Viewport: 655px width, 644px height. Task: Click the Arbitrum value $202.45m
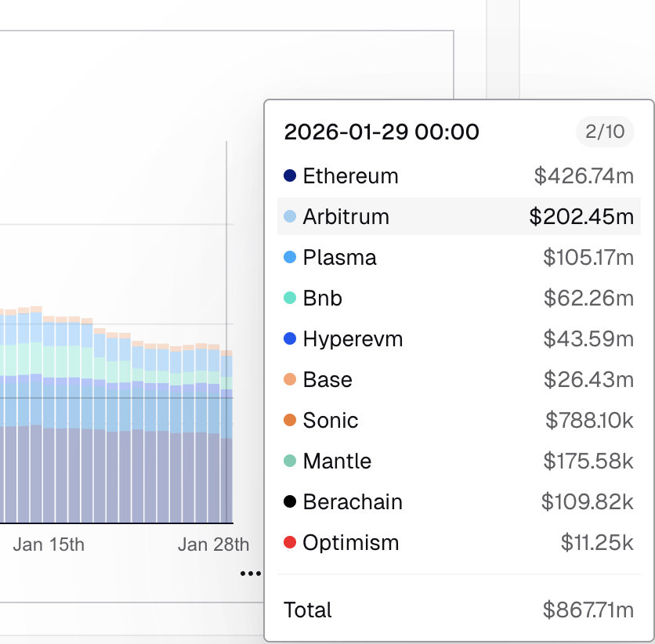[x=581, y=216]
